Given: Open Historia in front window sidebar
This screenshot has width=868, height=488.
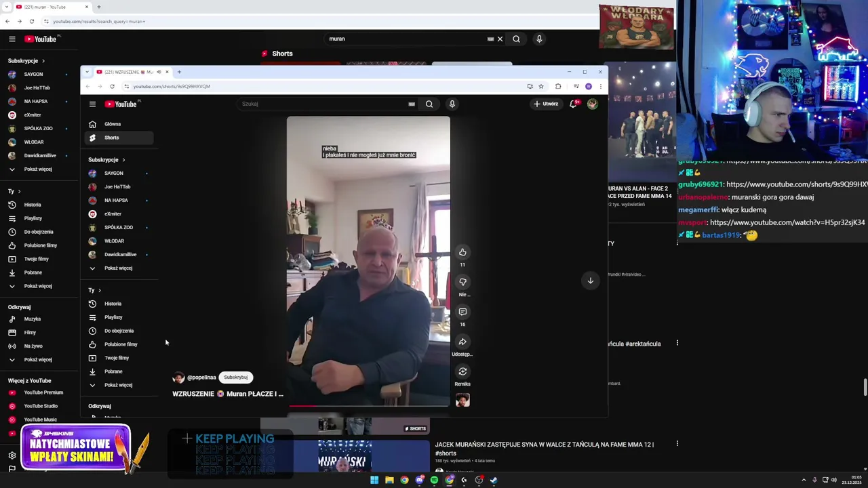Looking at the screenshot, I should 119,304.
